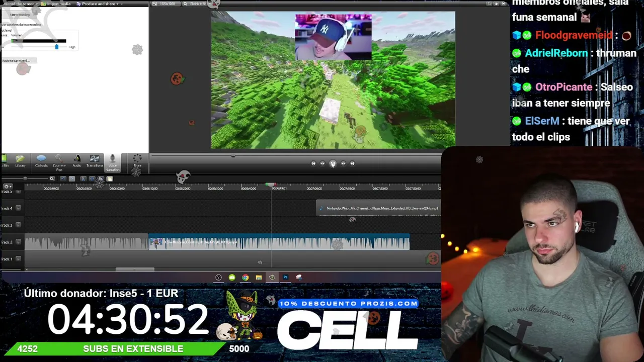Open the green cloud app in taskbar
644x362 pixels.
[232, 278]
